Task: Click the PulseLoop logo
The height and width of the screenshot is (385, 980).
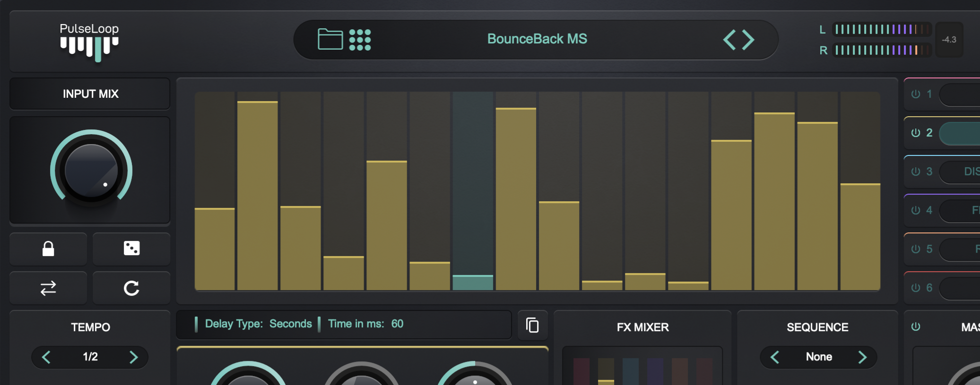Action: 89,42
